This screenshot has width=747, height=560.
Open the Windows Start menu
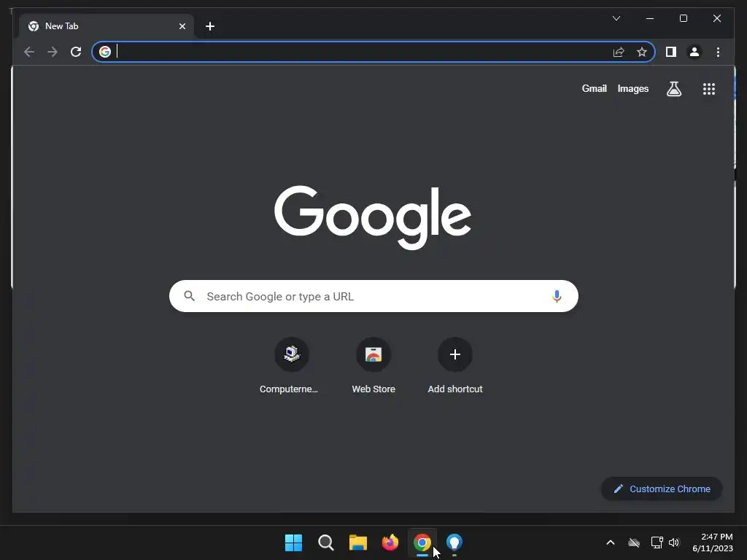pyautogui.click(x=293, y=542)
